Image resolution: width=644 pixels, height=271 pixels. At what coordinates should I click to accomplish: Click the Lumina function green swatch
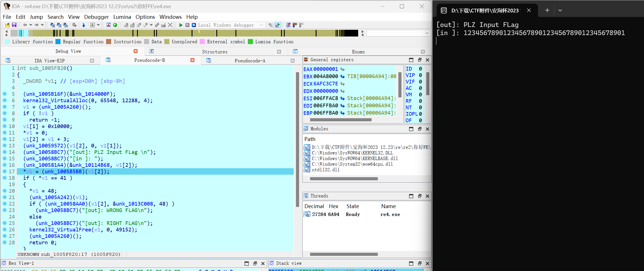[250, 42]
